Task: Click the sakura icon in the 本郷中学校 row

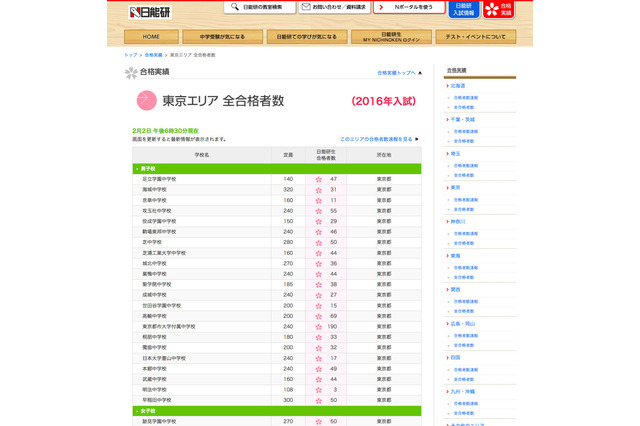Action: pyautogui.click(x=319, y=369)
